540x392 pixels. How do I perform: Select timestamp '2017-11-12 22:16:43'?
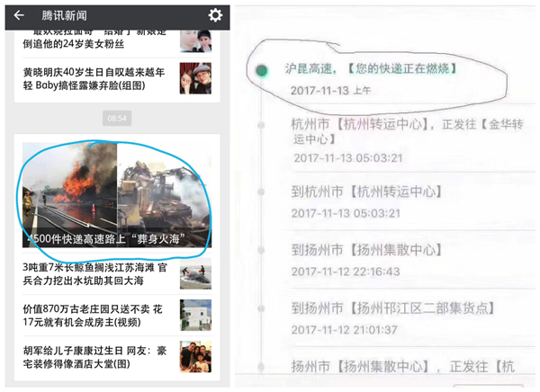(346, 272)
